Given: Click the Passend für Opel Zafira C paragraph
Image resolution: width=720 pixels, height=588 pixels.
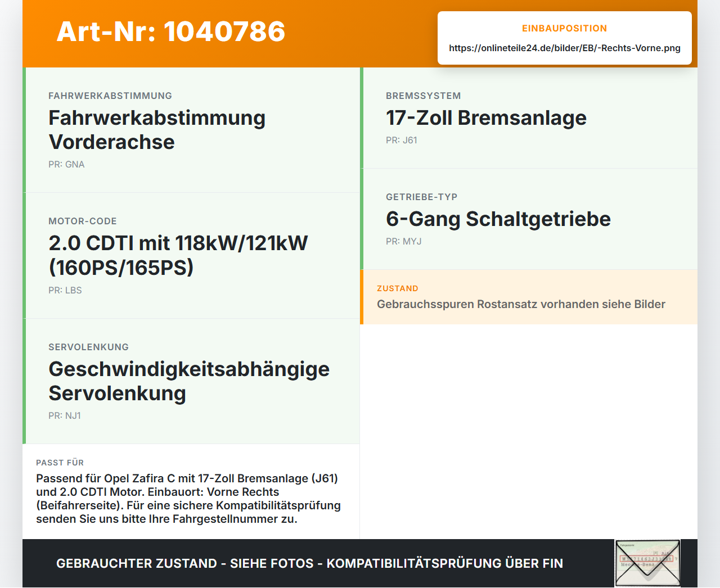Looking at the screenshot, I should coord(188,499).
